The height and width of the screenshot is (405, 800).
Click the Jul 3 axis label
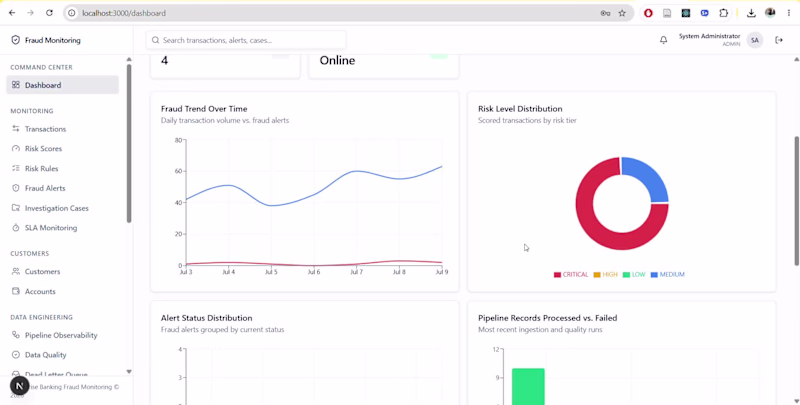186,272
